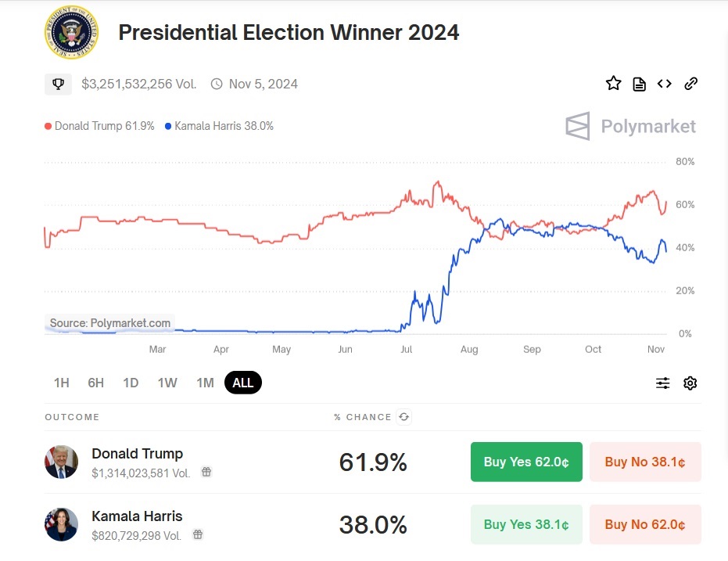
Task: Open chart settings gear icon
Action: pyautogui.click(x=690, y=383)
